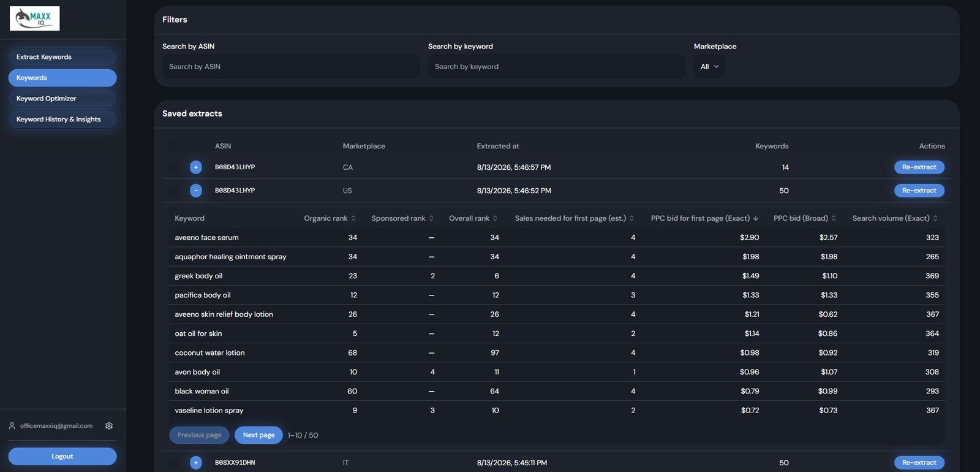Image resolution: width=980 pixels, height=472 pixels.
Task: Click the ASIN column header
Action: click(x=223, y=146)
